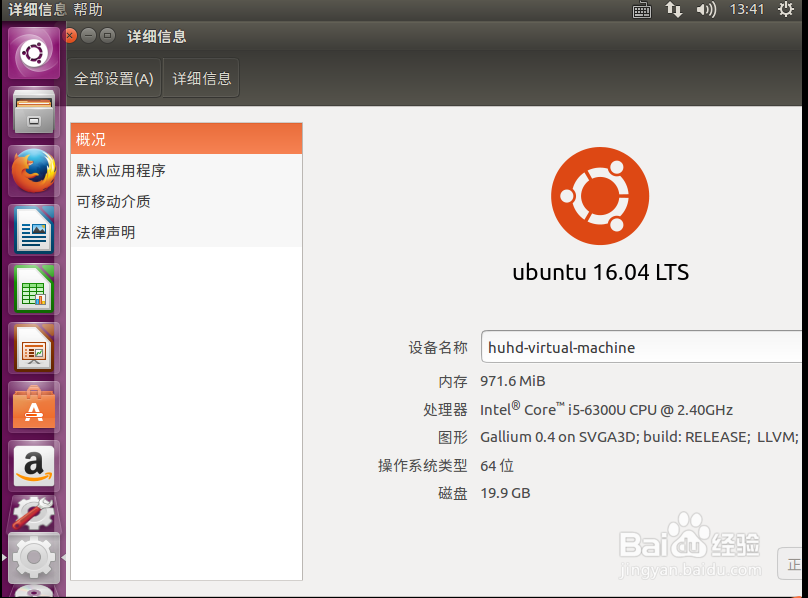Select 概况 in the sidebar
The height and width of the screenshot is (598, 808).
(187, 139)
